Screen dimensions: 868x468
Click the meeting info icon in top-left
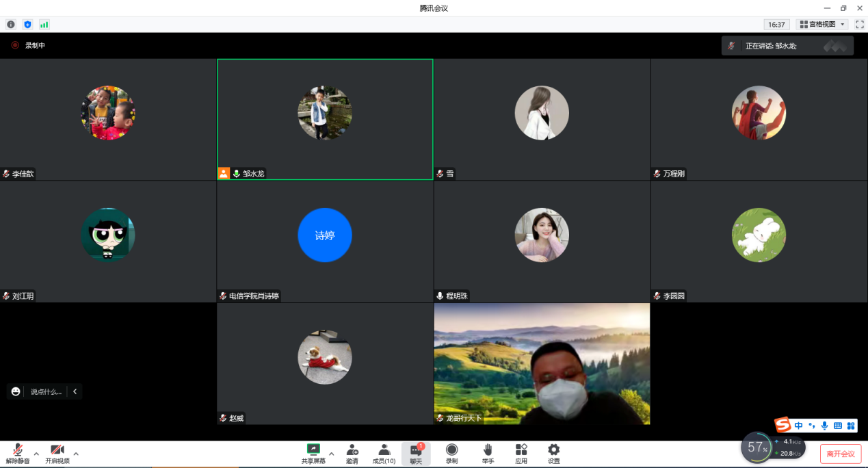point(11,25)
